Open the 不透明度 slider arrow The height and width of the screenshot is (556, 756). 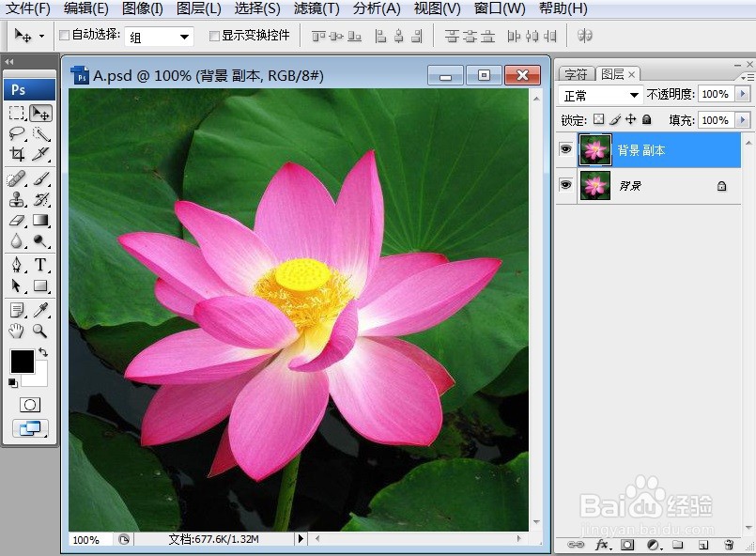coord(743,94)
